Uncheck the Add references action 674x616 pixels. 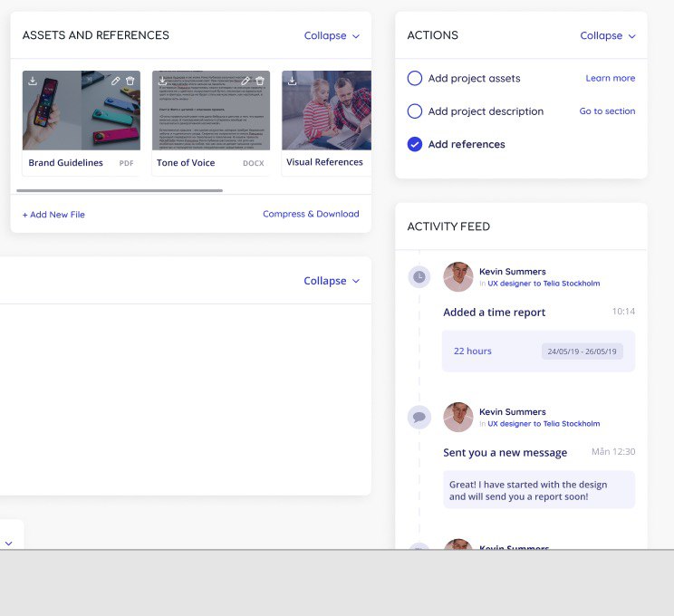click(415, 144)
